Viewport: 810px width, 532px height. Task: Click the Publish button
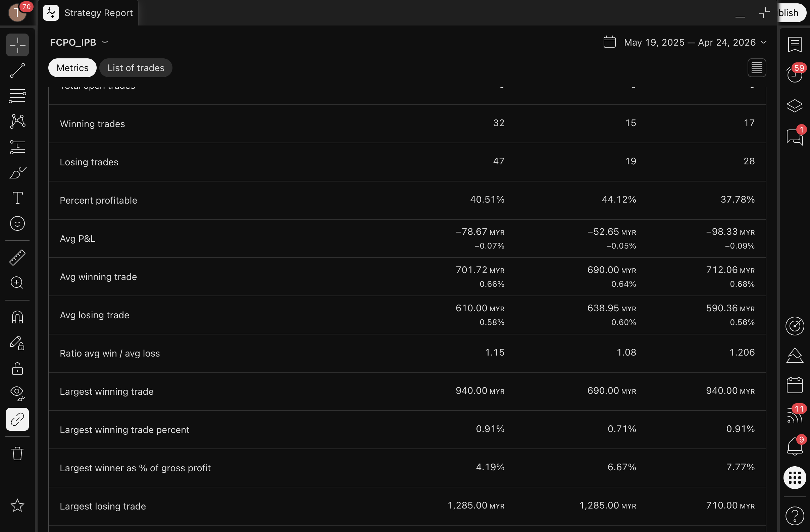click(791, 13)
